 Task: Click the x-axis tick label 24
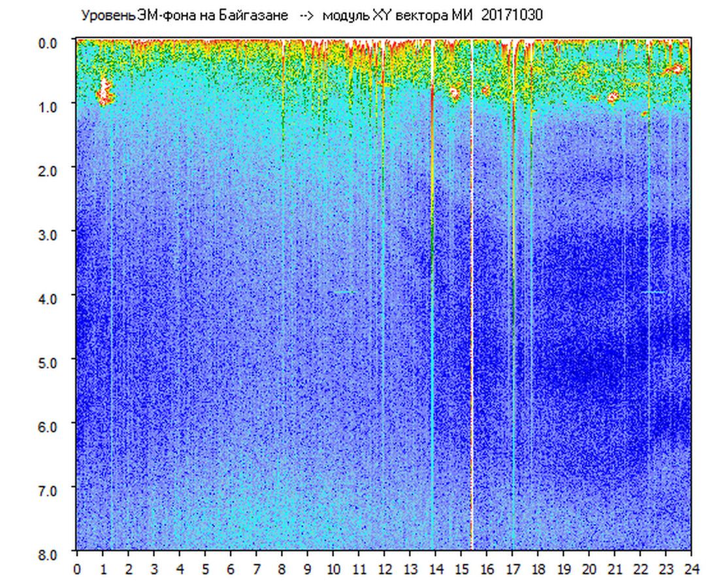click(x=691, y=569)
